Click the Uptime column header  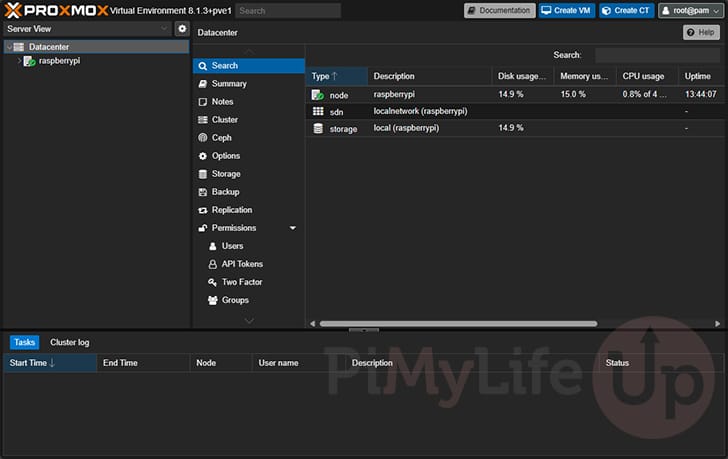[x=702, y=76]
